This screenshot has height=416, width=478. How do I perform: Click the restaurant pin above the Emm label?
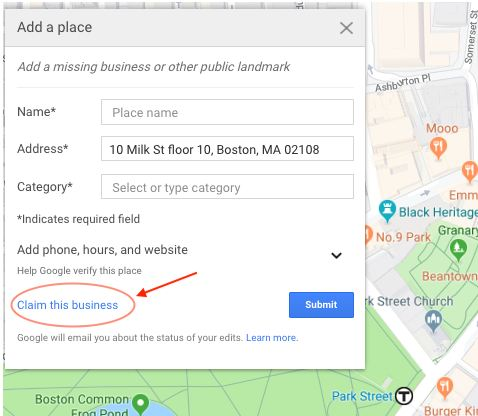click(469, 171)
